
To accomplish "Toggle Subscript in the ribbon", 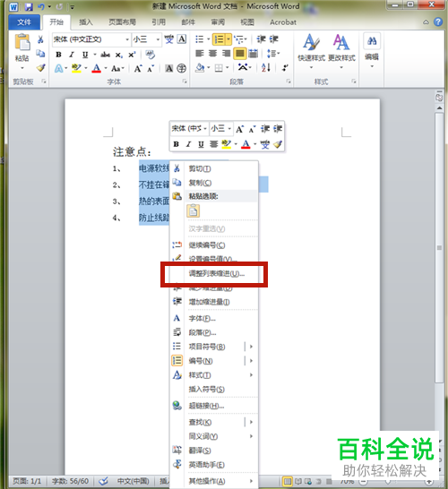I will pos(118,56).
